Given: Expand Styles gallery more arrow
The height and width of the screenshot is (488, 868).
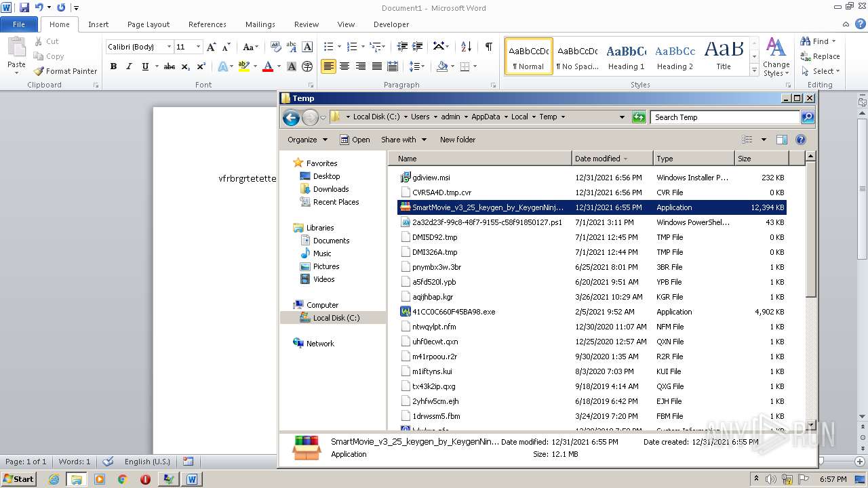Looking at the screenshot, I should (x=754, y=70).
